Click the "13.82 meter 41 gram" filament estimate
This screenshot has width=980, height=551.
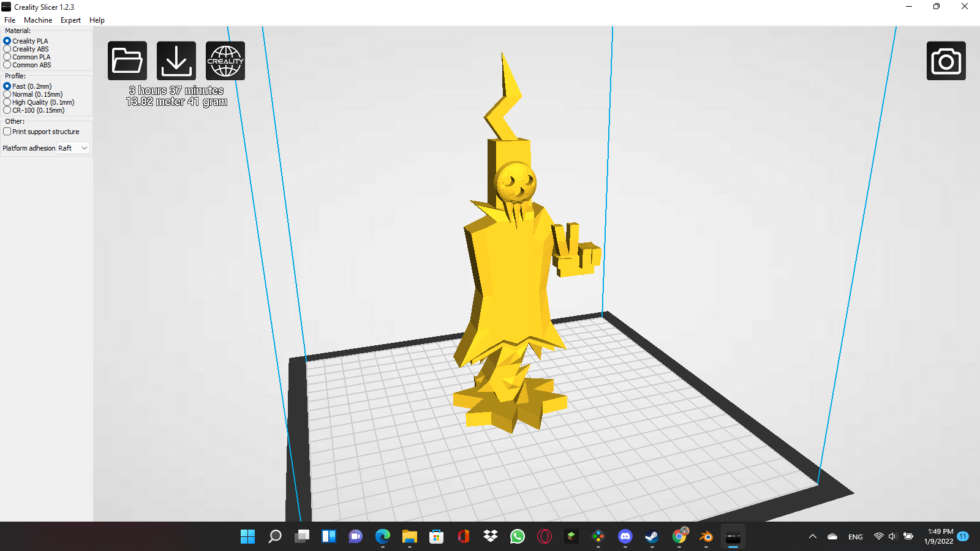(176, 102)
